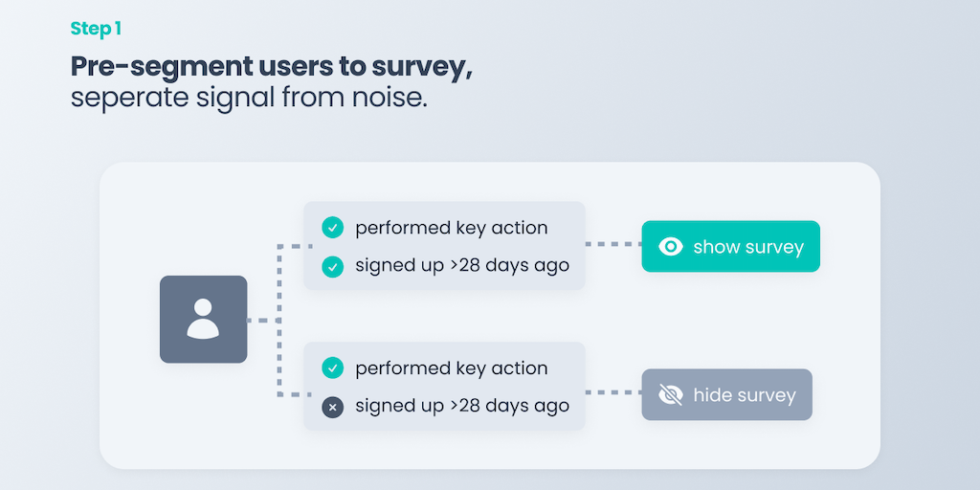The height and width of the screenshot is (490, 980).
Task: Toggle the top group's performed key action checkmark
Action: click(332, 228)
